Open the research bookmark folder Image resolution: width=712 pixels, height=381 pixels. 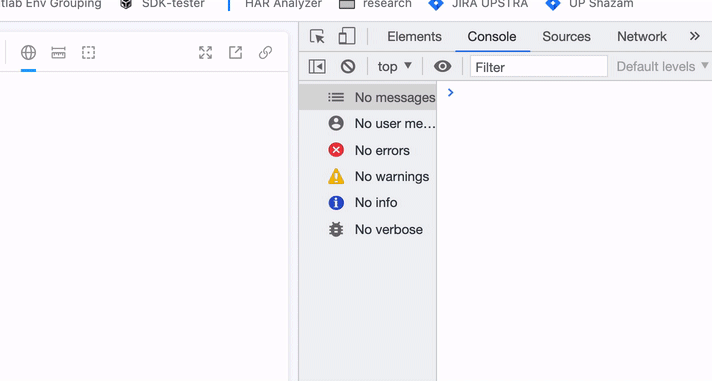point(375,4)
